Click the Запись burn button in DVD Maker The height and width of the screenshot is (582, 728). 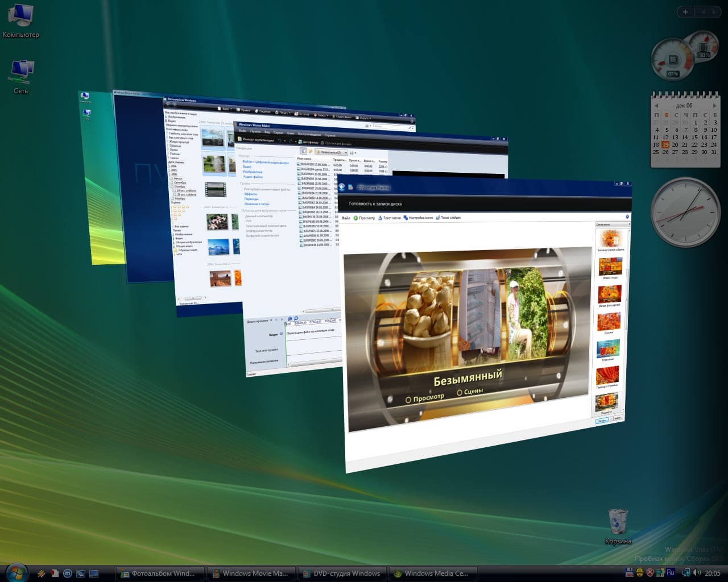coord(601,421)
